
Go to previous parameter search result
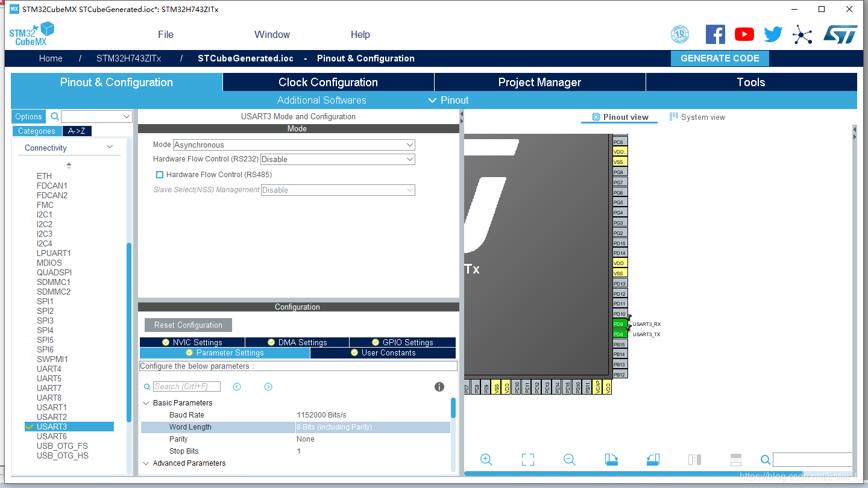click(237, 387)
